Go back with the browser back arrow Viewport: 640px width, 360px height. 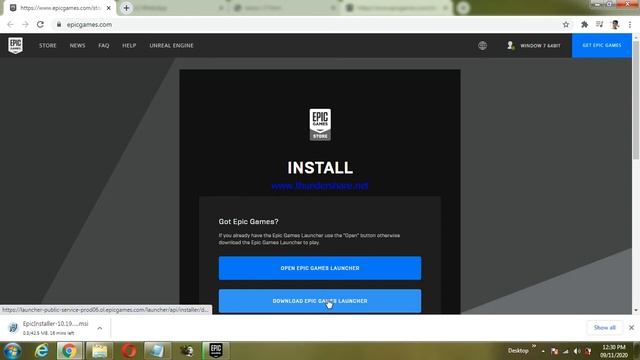click(x=10, y=24)
